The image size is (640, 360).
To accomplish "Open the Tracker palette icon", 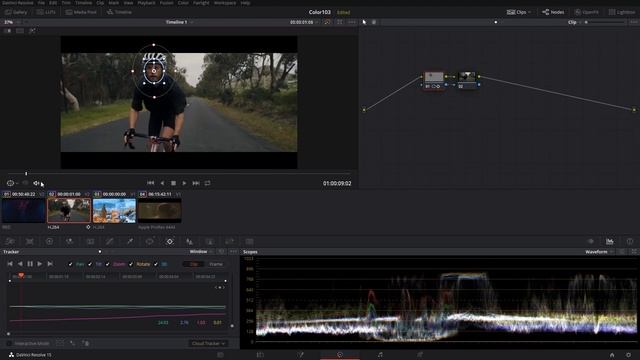I will click(170, 242).
